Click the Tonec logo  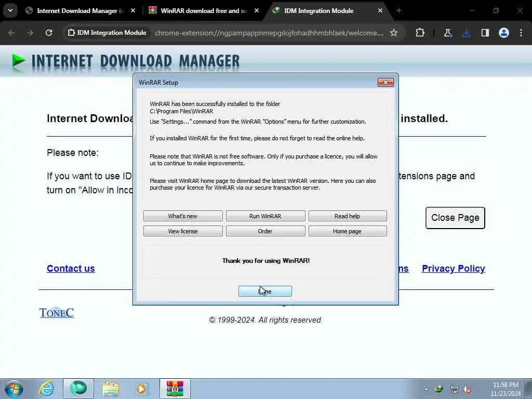click(56, 312)
